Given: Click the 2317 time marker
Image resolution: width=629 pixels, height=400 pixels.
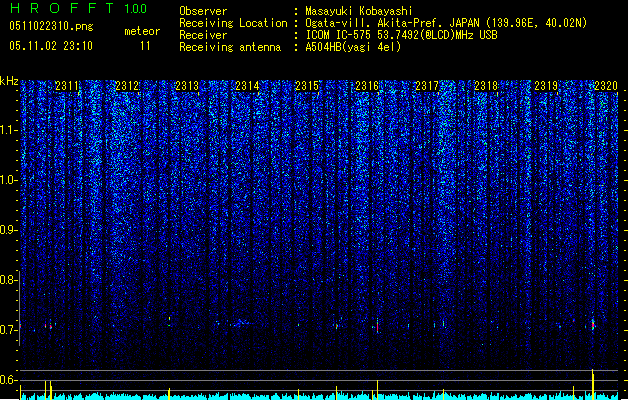Looking at the screenshot, I should (427, 86).
